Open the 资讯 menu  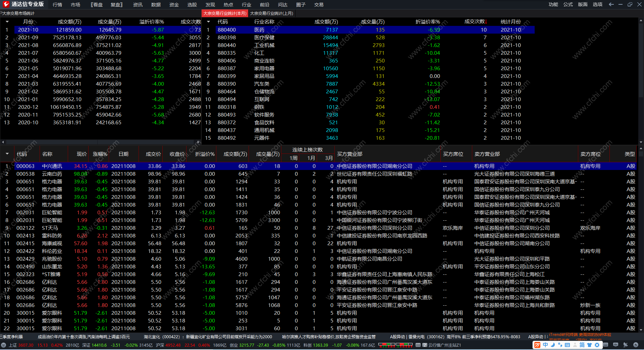138,5
